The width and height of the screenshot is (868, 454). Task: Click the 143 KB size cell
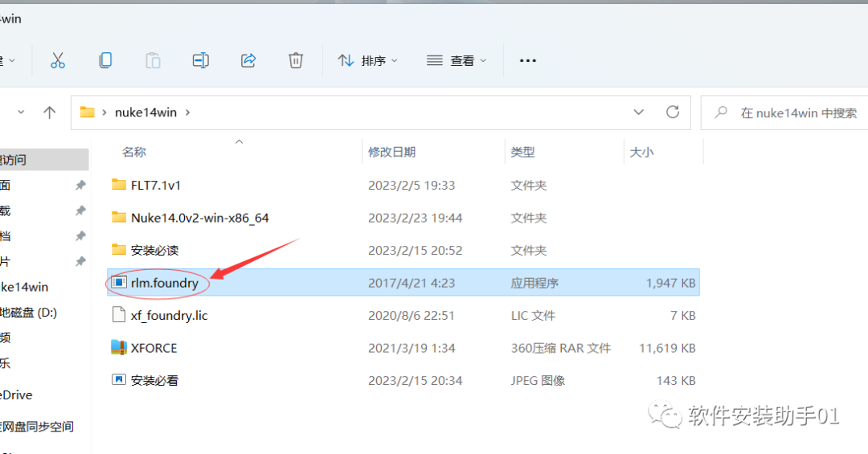click(x=676, y=381)
